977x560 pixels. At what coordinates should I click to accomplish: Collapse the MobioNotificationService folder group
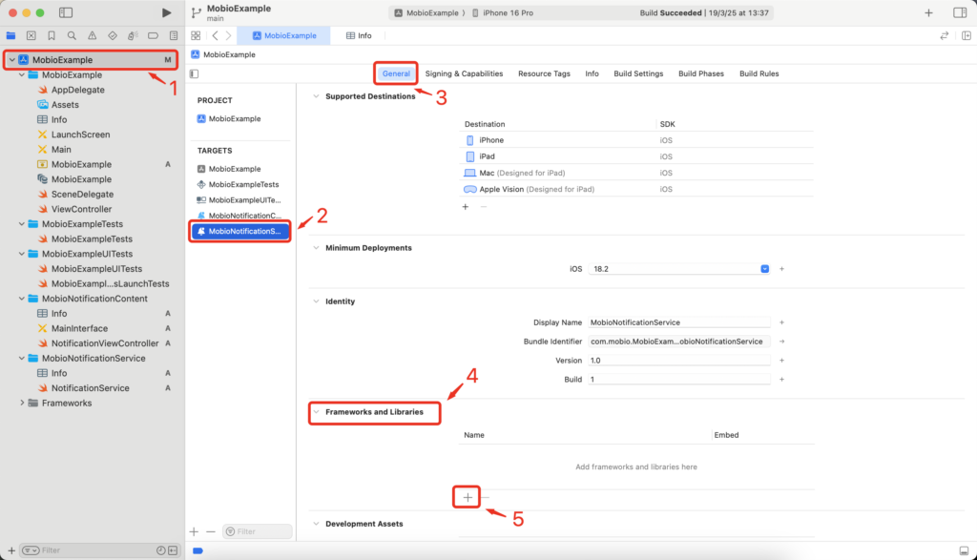tap(22, 359)
